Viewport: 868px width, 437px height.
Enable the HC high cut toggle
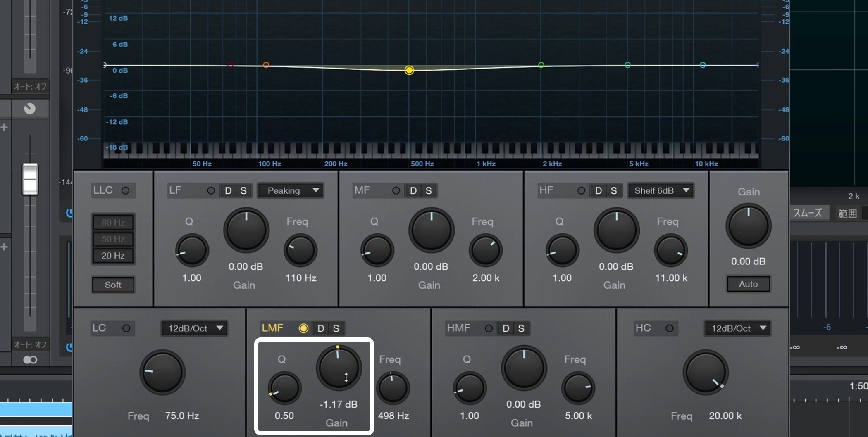[x=669, y=328]
